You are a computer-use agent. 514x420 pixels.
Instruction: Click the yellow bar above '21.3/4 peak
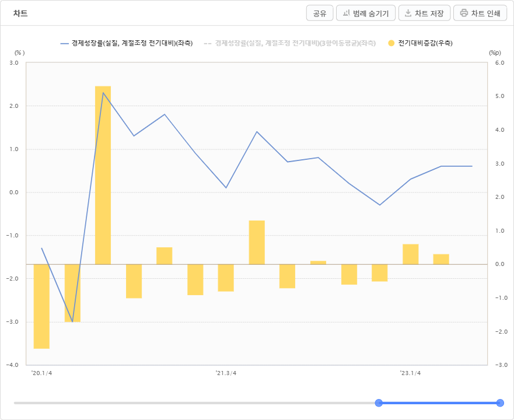257,242
